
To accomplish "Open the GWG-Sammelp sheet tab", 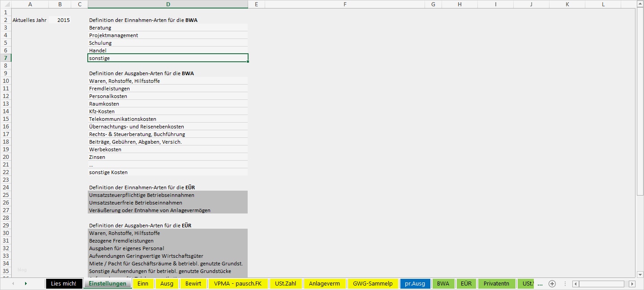I will (x=373, y=284).
